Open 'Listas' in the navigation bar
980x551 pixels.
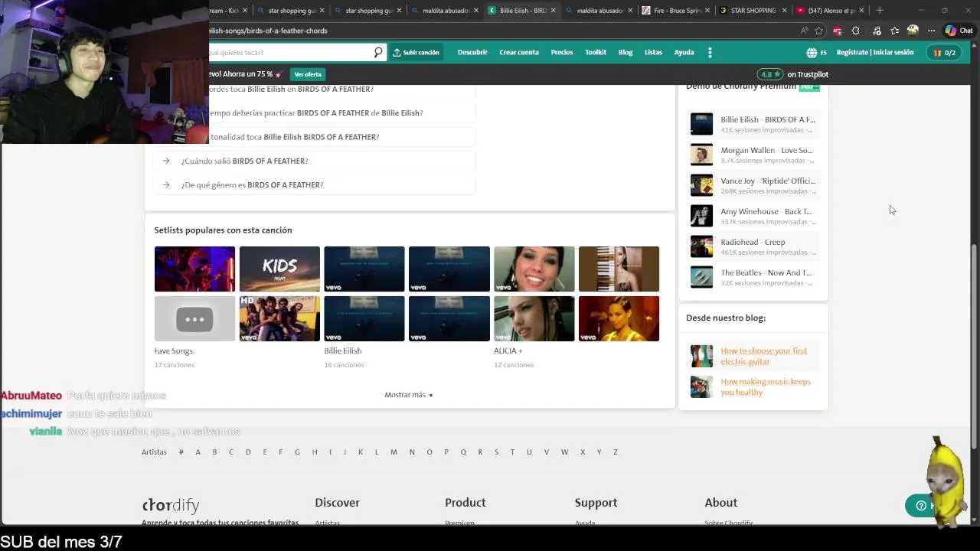(653, 53)
